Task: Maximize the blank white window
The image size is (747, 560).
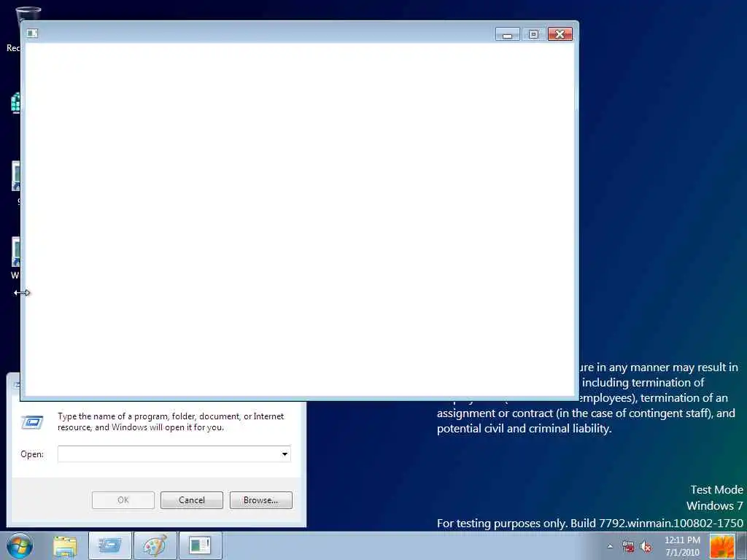Action: (533, 34)
